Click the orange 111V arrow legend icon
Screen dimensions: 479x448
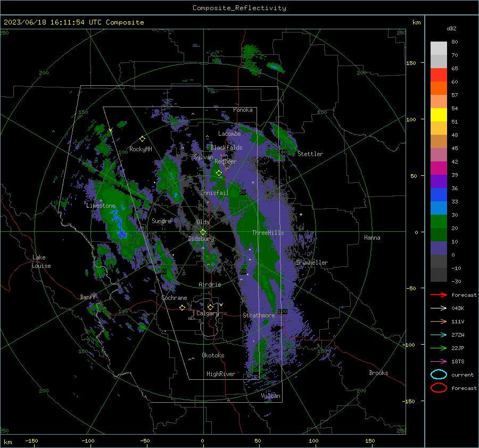coord(439,321)
